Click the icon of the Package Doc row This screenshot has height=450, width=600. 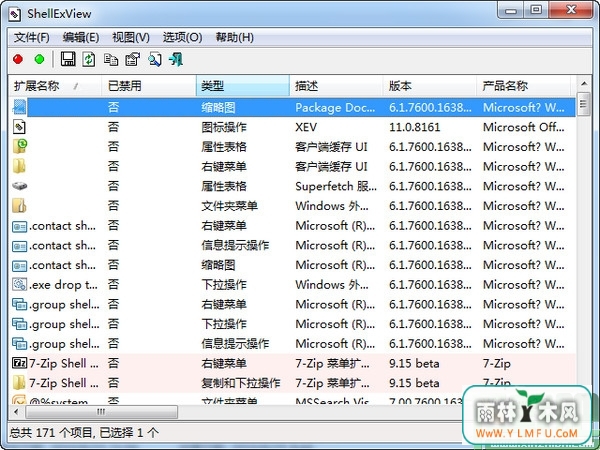[x=19, y=107]
